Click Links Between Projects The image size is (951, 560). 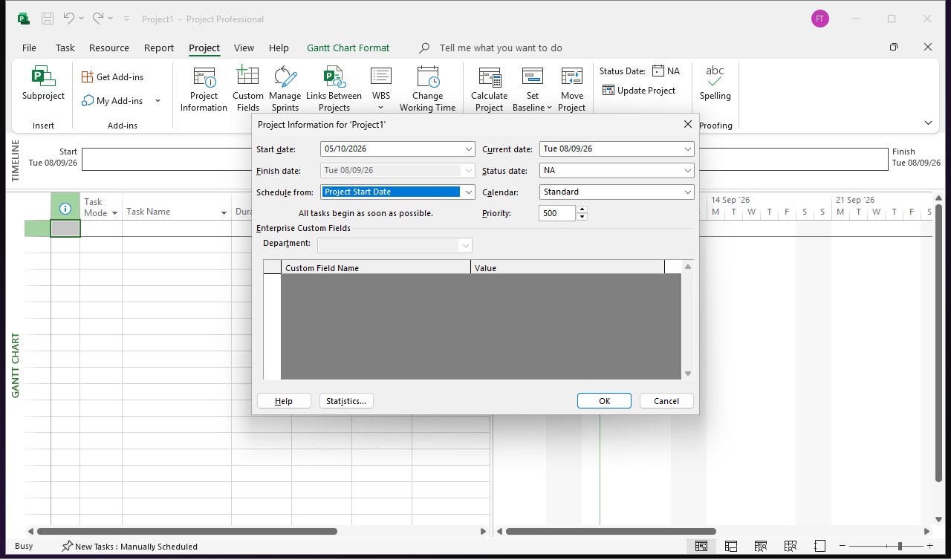point(334,89)
